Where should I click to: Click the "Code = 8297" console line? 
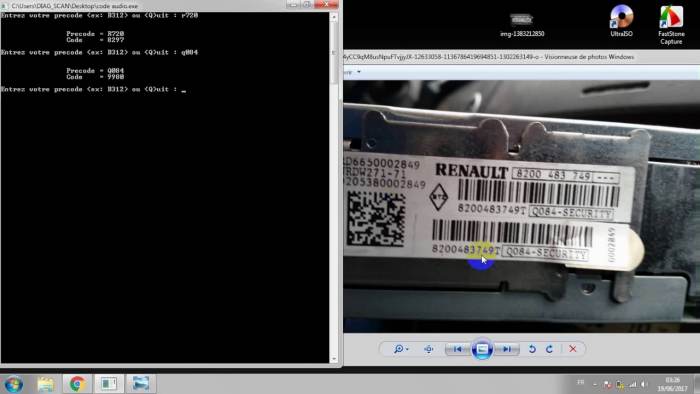tap(95, 40)
